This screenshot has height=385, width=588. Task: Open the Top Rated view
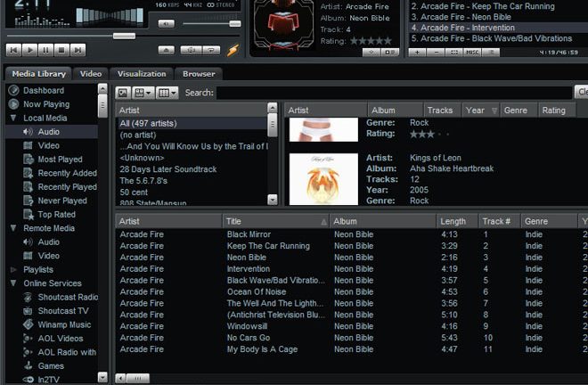click(56, 215)
